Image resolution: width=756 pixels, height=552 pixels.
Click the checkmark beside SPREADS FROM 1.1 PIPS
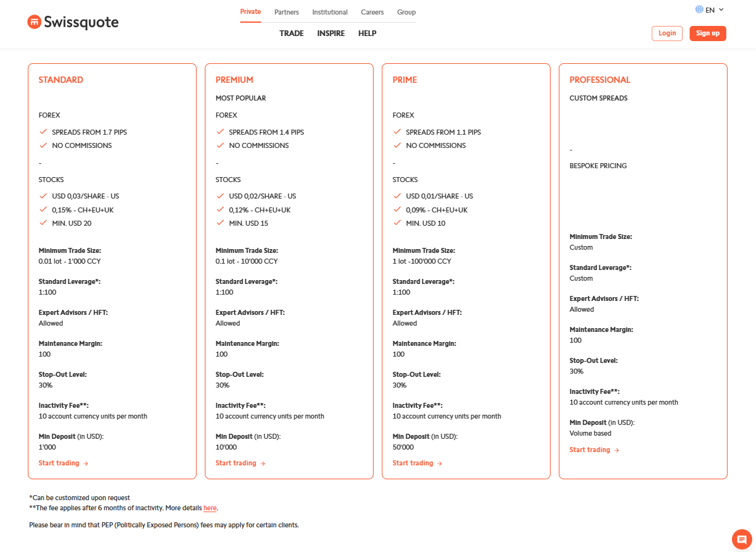pyautogui.click(x=397, y=132)
